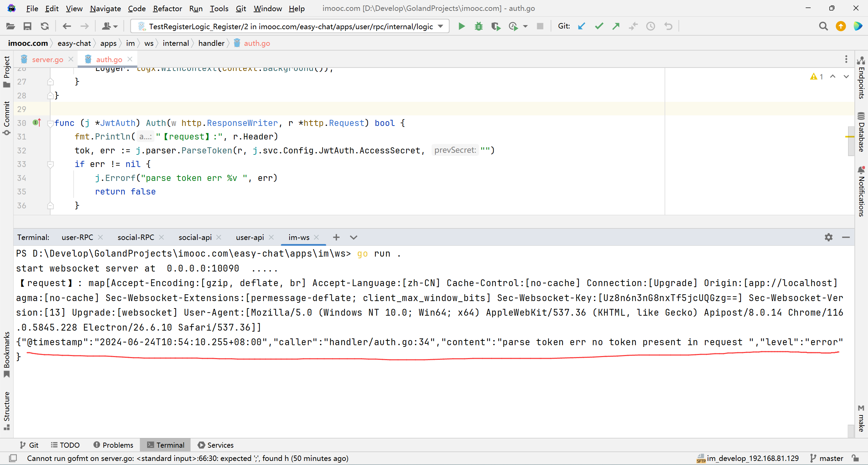Click the fold end marker on line 28
The height and width of the screenshot is (465, 868).
51,96
